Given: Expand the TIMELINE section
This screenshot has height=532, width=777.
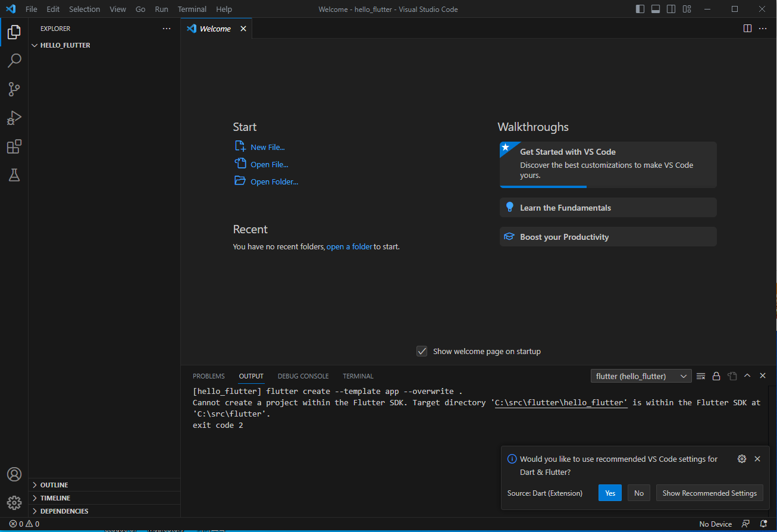Looking at the screenshot, I should (104, 498).
